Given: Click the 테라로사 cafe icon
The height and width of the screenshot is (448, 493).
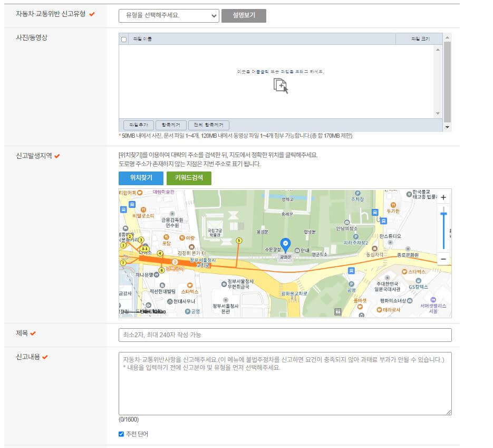Looking at the screenshot, I should point(380,310).
